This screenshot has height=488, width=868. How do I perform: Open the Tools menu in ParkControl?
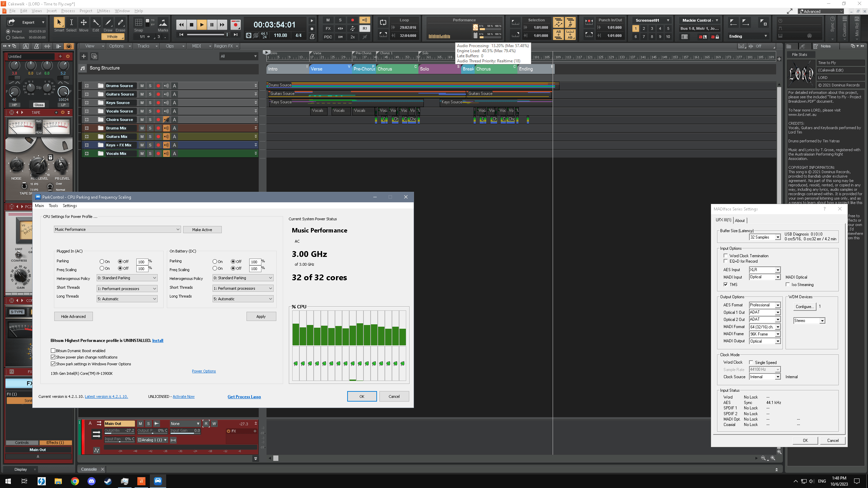tap(53, 206)
